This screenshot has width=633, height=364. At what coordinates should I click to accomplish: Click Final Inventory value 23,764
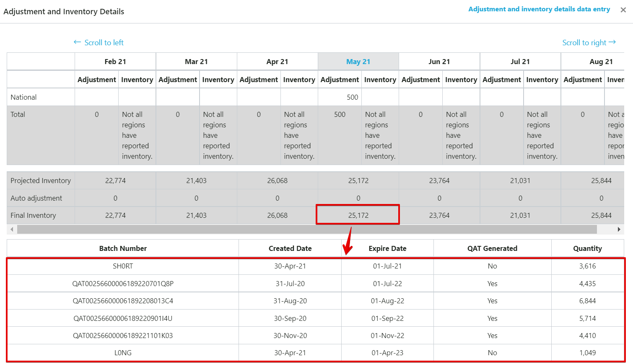[x=439, y=215]
